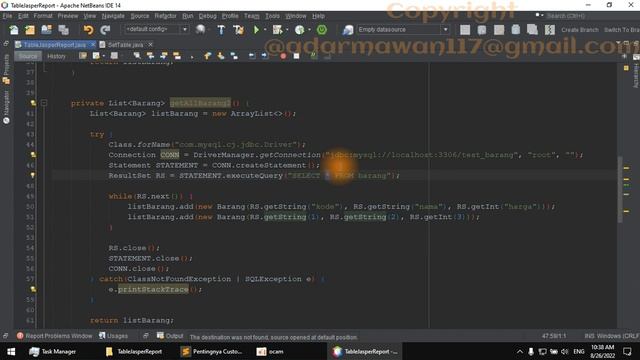Open the Usages bottom tab
The width and height of the screenshot is (640, 360).
coord(113,336)
